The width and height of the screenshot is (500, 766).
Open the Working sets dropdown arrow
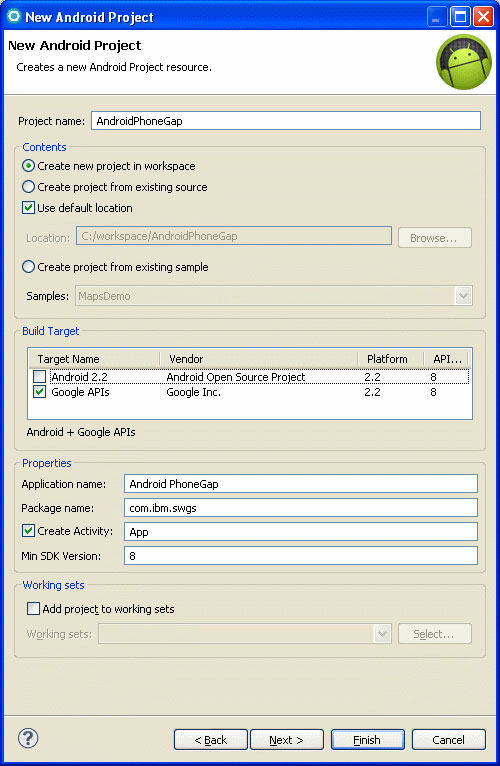(382, 634)
